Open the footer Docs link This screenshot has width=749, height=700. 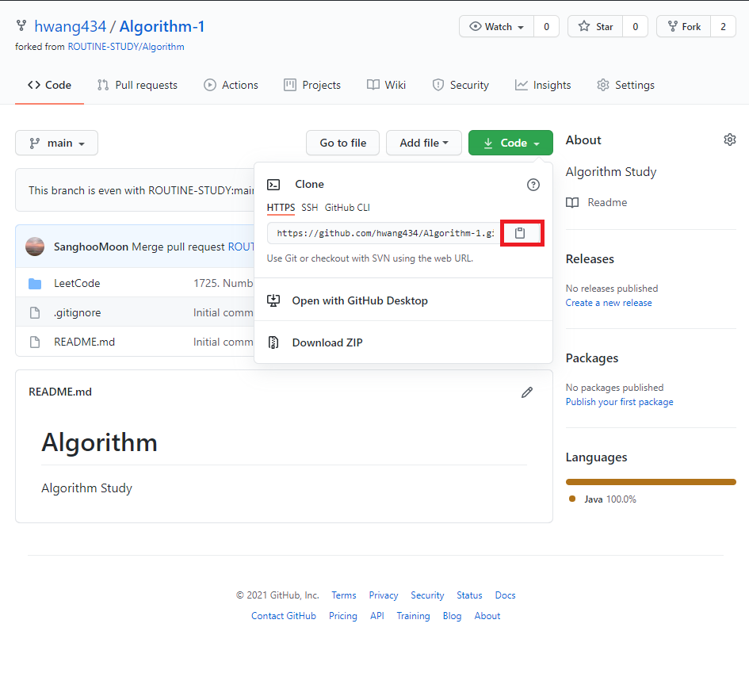pos(506,595)
